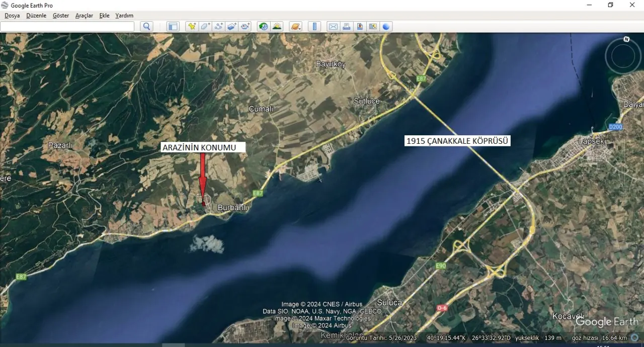This screenshot has width=644, height=347.
Task: Select the Ruler tool
Action: click(x=314, y=27)
